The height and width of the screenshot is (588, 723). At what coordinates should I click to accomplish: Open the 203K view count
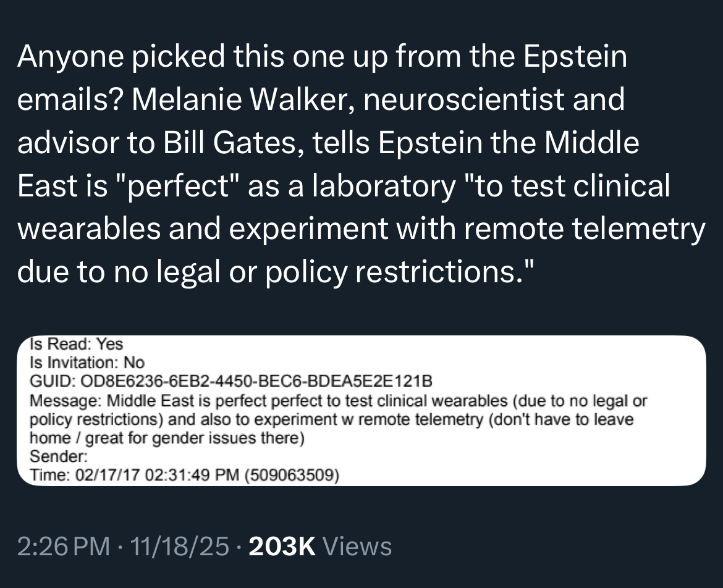(282, 547)
